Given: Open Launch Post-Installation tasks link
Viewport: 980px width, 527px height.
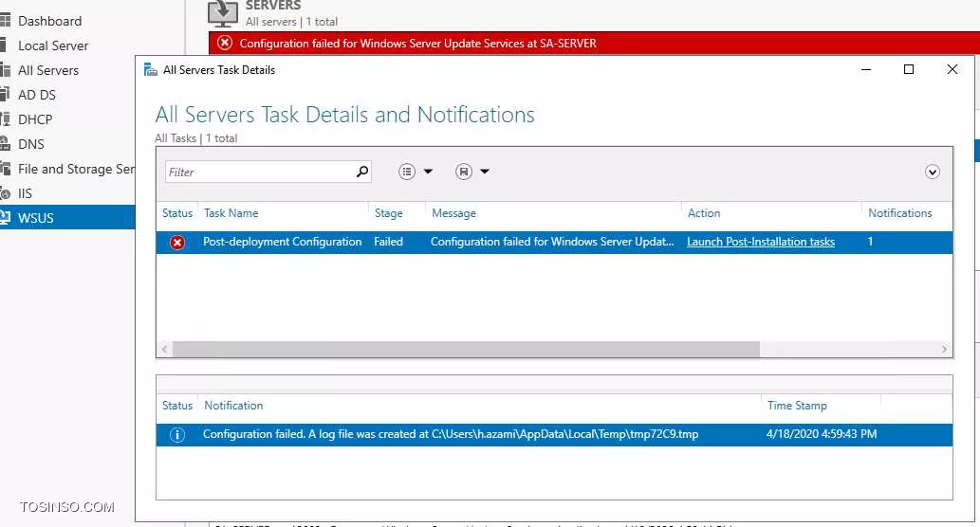Looking at the screenshot, I should (761, 242).
